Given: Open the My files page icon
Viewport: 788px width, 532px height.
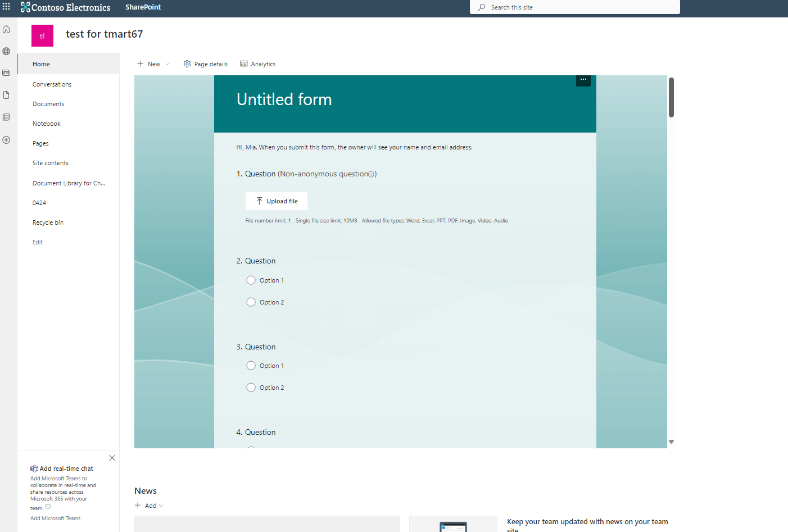Looking at the screenshot, I should point(6,95).
